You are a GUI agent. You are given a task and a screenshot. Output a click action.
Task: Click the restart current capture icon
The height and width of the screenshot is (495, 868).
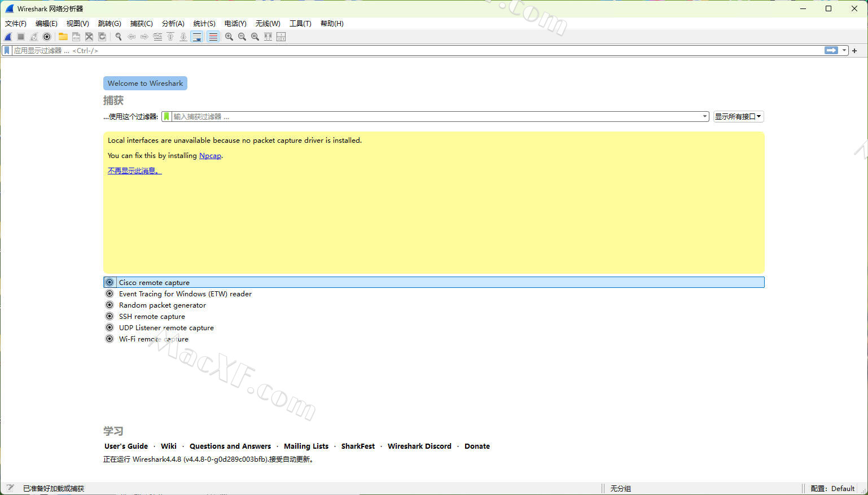(x=34, y=37)
